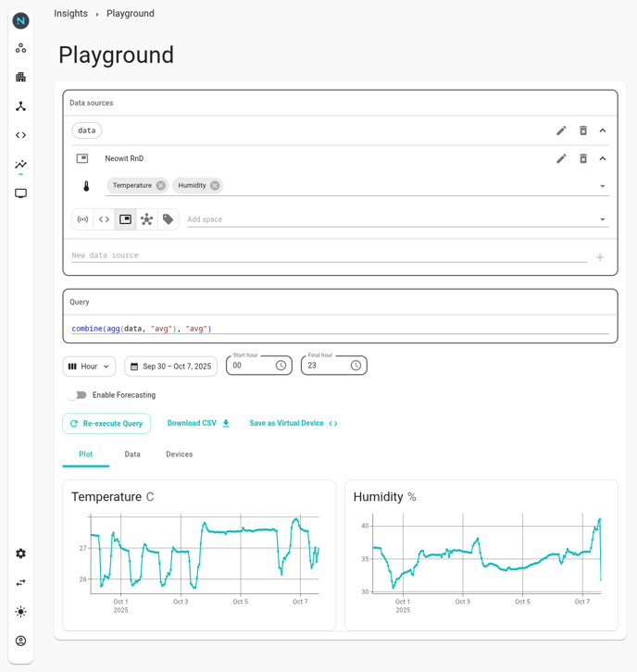Screen dimensions: 637x672
Task: Switch to the Data tab
Action: point(132,454)
